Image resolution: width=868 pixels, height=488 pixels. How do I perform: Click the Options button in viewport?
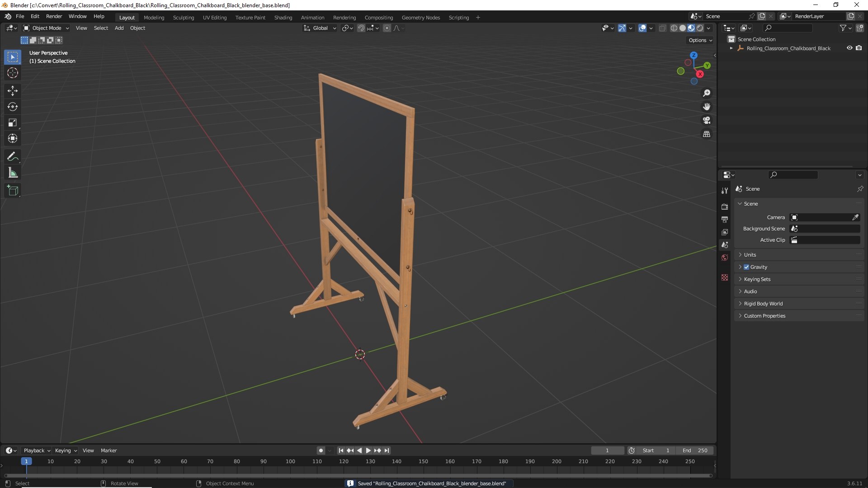pos(700,40)
